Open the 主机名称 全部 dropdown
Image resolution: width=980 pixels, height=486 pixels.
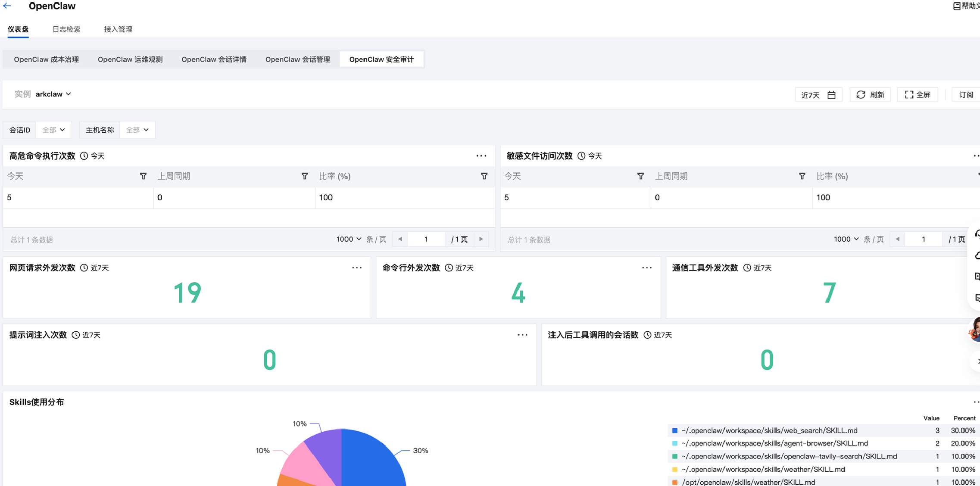tap(137, 130)
